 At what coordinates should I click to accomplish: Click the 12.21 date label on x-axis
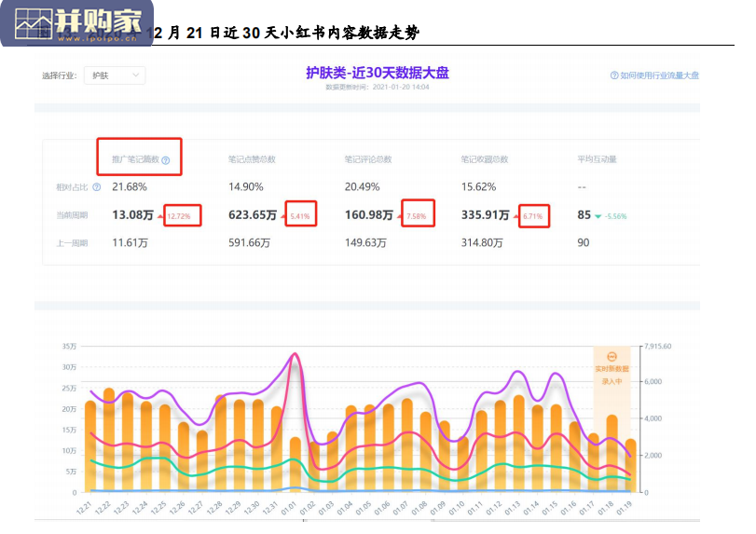click(84, 508)
